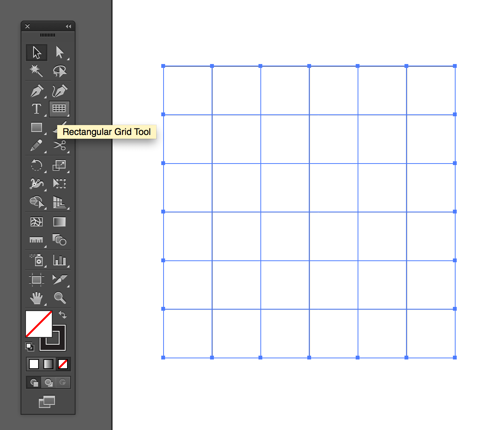
Task: Pick the Pen tool
Action: tap(37, 91)
